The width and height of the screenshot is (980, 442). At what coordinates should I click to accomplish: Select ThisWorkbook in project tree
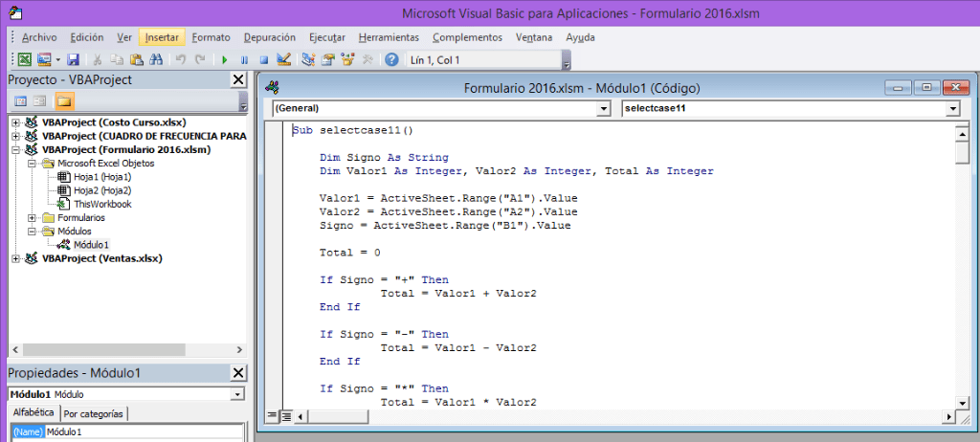(x=102, y=205)
